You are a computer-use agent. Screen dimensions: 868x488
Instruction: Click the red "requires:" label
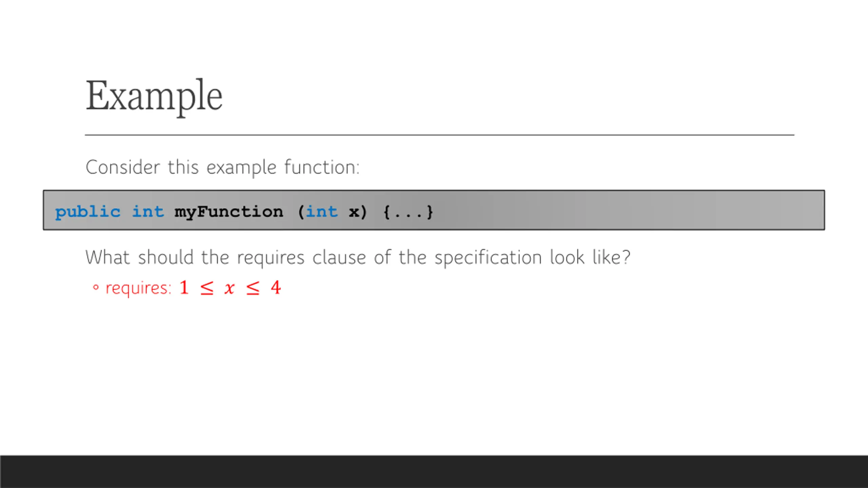point(138,289)
